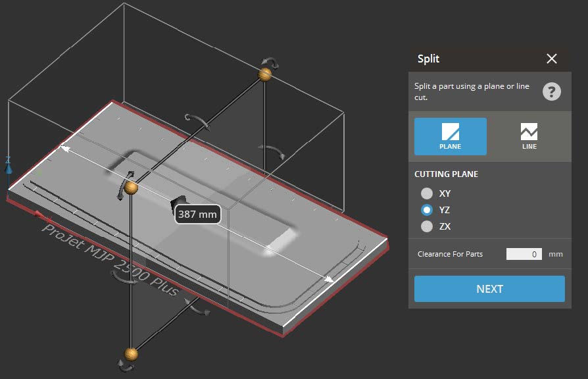Close the Split panel
The height and width of the screenshot is (379, 588).
[552, 59]
